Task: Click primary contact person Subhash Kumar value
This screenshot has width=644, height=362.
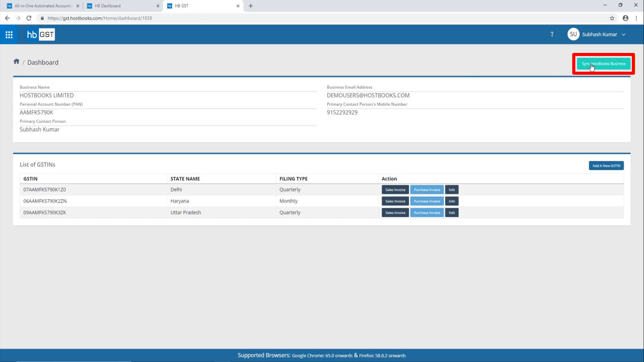Action: 39,129
